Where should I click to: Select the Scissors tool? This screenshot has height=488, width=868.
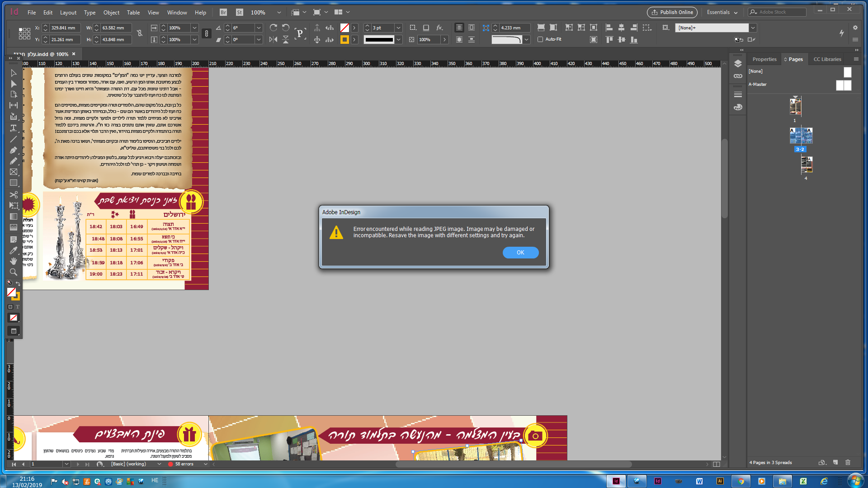point(14,194)
